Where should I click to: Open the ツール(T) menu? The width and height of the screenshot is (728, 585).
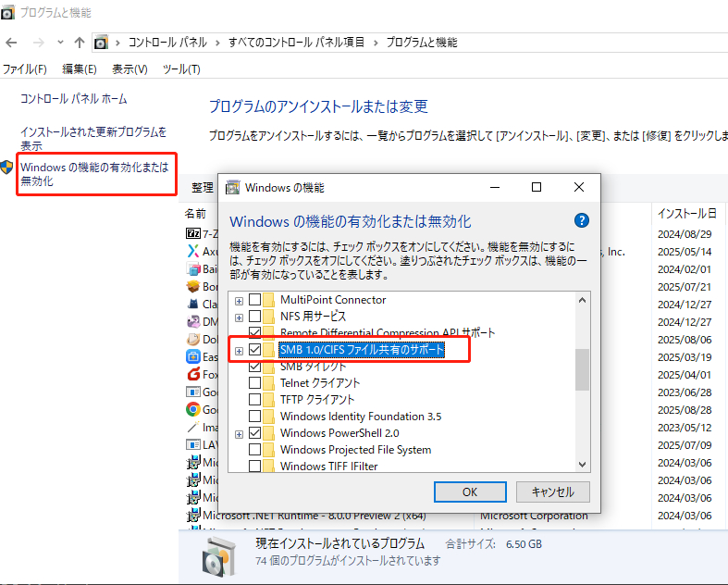point(181,69)
